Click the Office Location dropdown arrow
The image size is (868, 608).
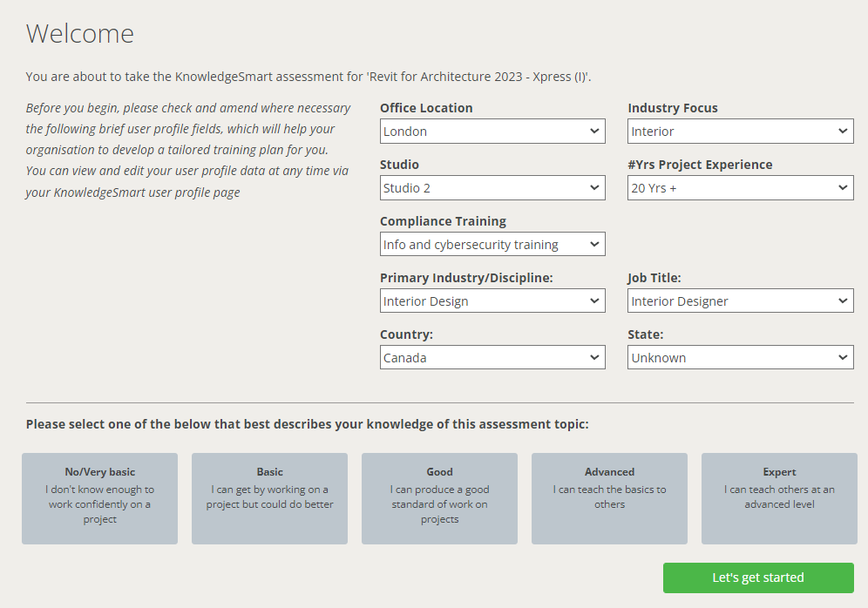coord(595,131)
